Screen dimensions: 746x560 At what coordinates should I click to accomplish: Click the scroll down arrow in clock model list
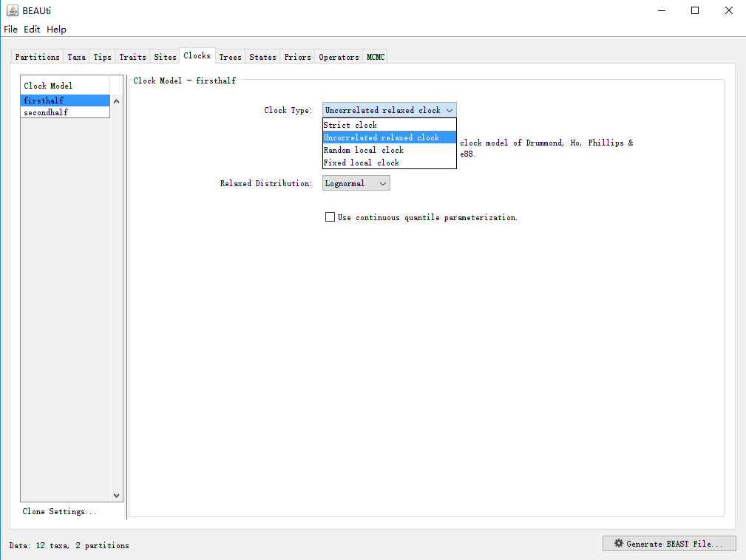point(116,495)
